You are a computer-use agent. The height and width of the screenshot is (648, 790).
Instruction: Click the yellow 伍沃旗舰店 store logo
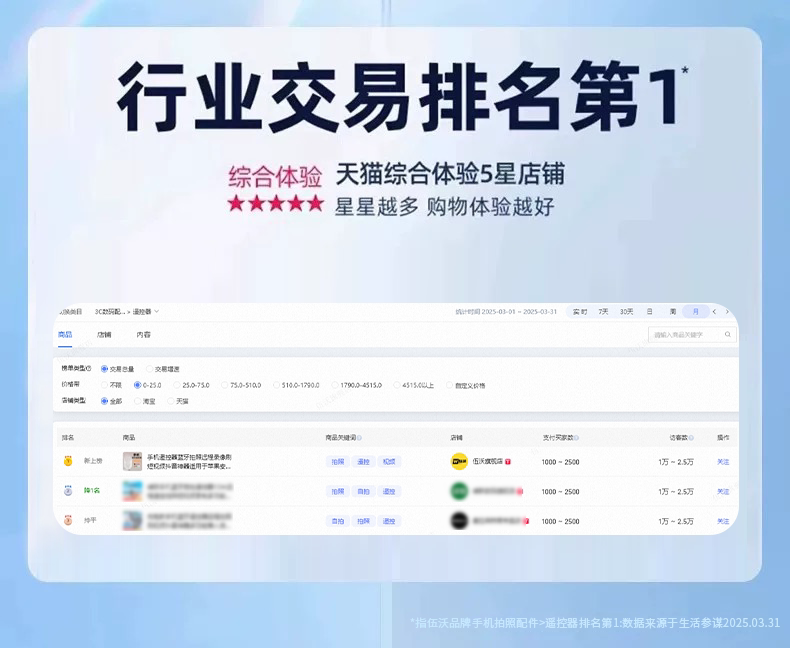click(x=459, y=462)
